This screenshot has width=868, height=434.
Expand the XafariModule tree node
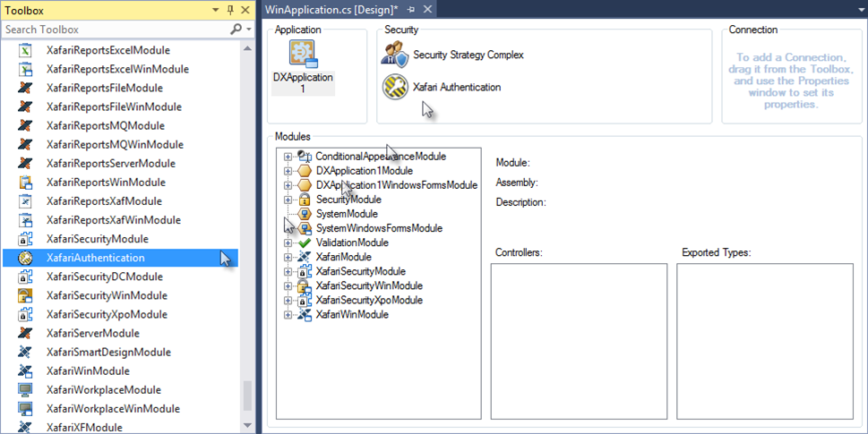click(288, 257)
